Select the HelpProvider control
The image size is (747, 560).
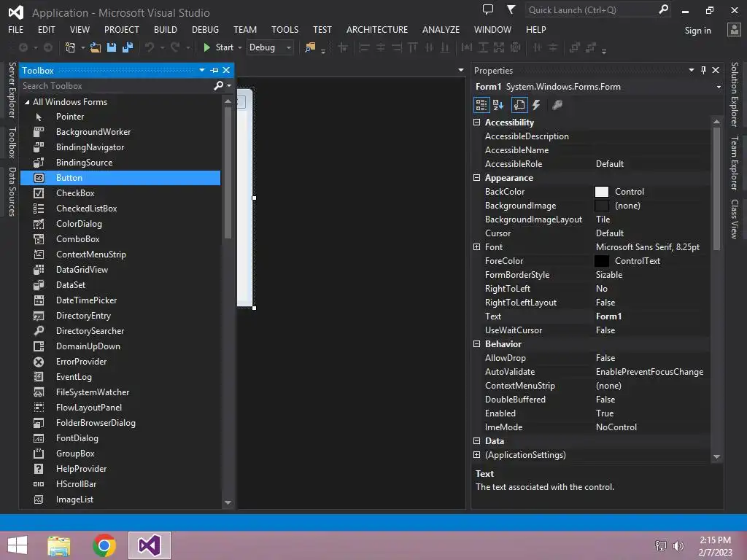coord(121,469)
